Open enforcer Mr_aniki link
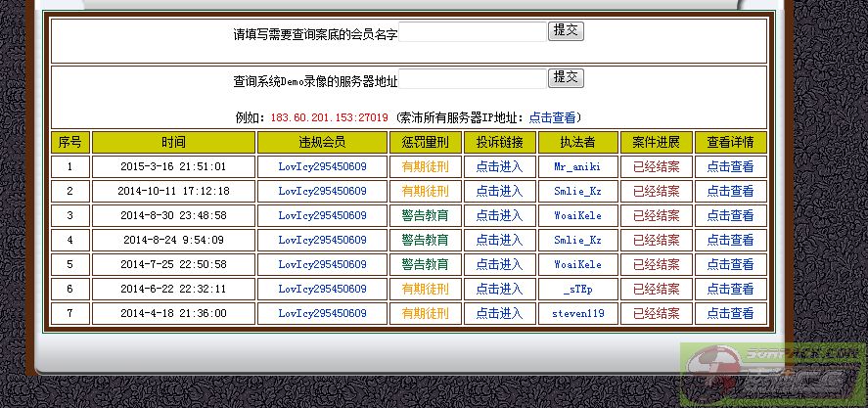 pyautogui.click(x=577, y=166)
